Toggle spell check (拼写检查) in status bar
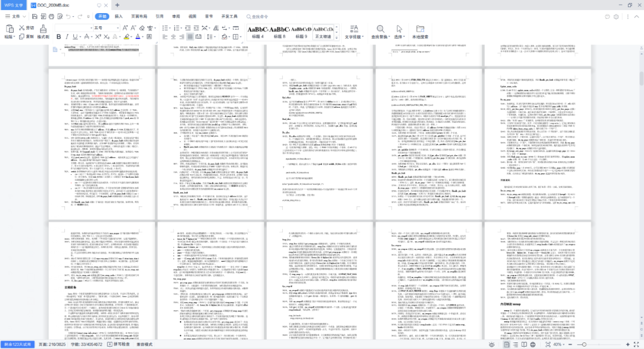The height and width of the screenshot is (349, 644). pos(118,344)
